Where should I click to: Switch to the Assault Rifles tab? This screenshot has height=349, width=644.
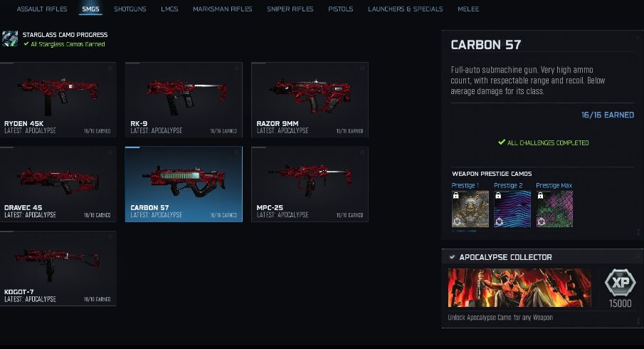pyautogui.click(x=42, y=9)
